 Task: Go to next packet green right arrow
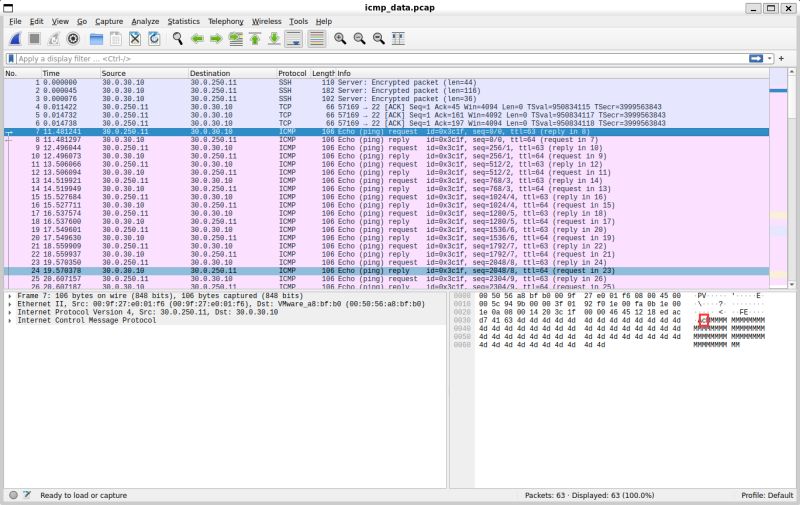tap(216, 39)
